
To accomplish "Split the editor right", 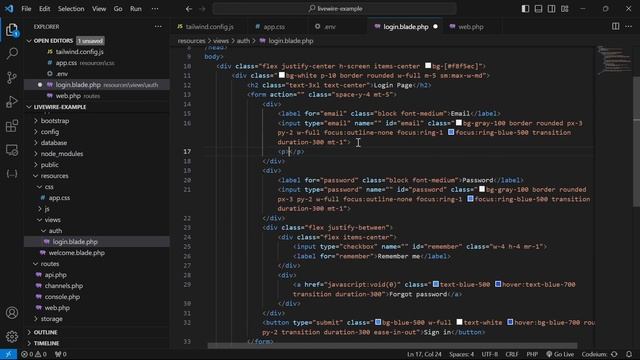I will click(x=616, y=27).
